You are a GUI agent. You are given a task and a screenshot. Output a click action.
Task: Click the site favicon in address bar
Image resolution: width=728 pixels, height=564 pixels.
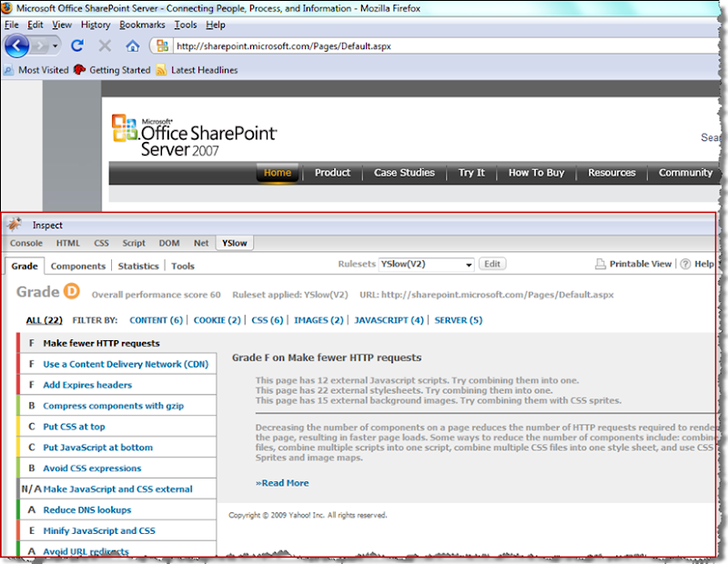pyautogui.click(x=162, y=45)
